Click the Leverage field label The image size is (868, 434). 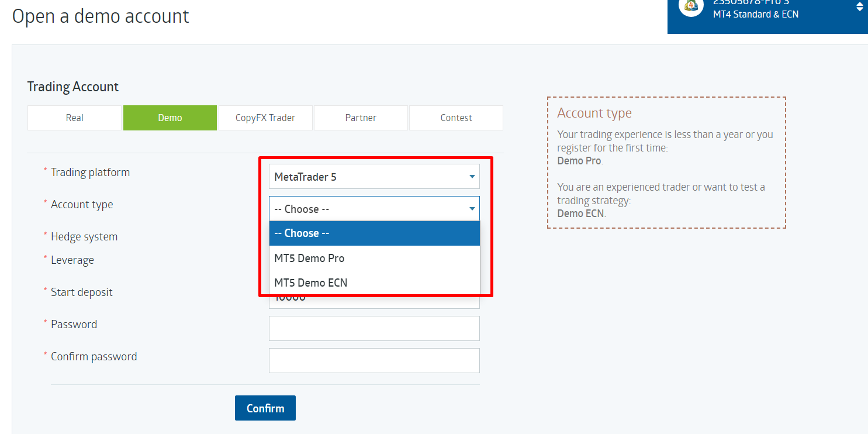(x=72, y=260)
